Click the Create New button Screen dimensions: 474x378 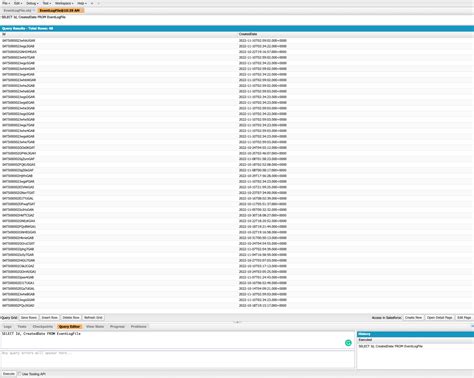click(x=413, y=317)
